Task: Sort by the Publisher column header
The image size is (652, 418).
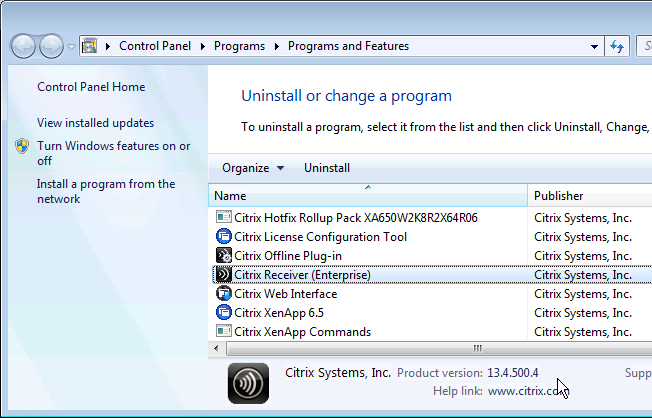Action: (590, 195)
